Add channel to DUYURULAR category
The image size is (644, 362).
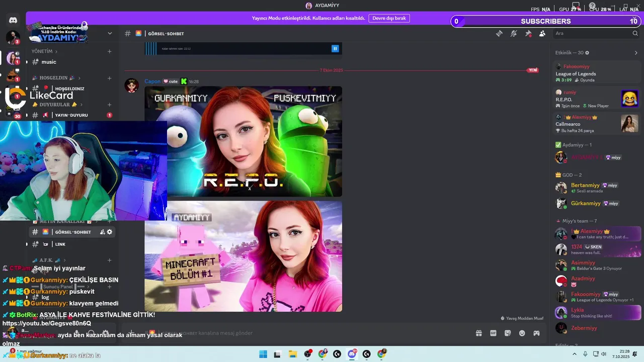109,105
